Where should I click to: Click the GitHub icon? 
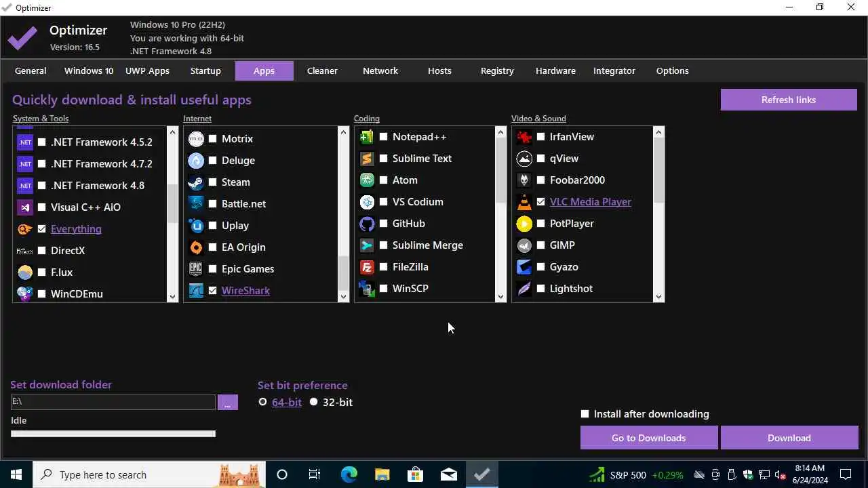point(367,224)
